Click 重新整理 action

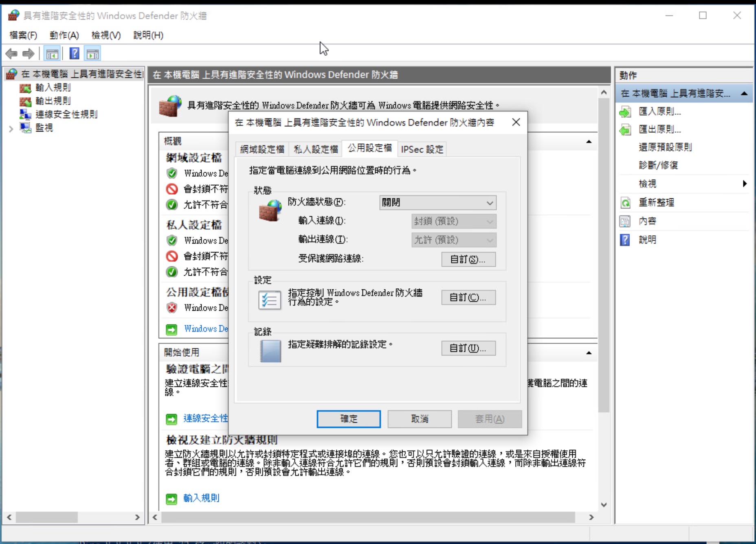point(656,202)
